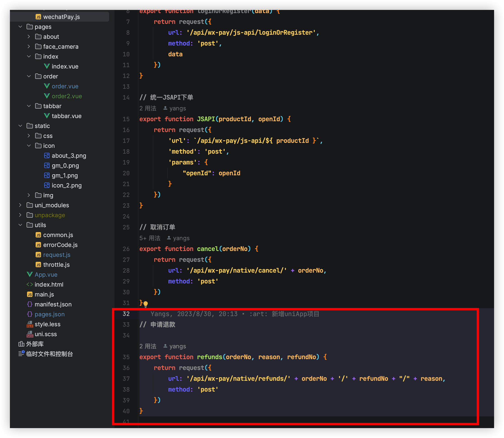504x438 pixels.
Task: Click the 外部库 library icon
Action: point(21,344)
